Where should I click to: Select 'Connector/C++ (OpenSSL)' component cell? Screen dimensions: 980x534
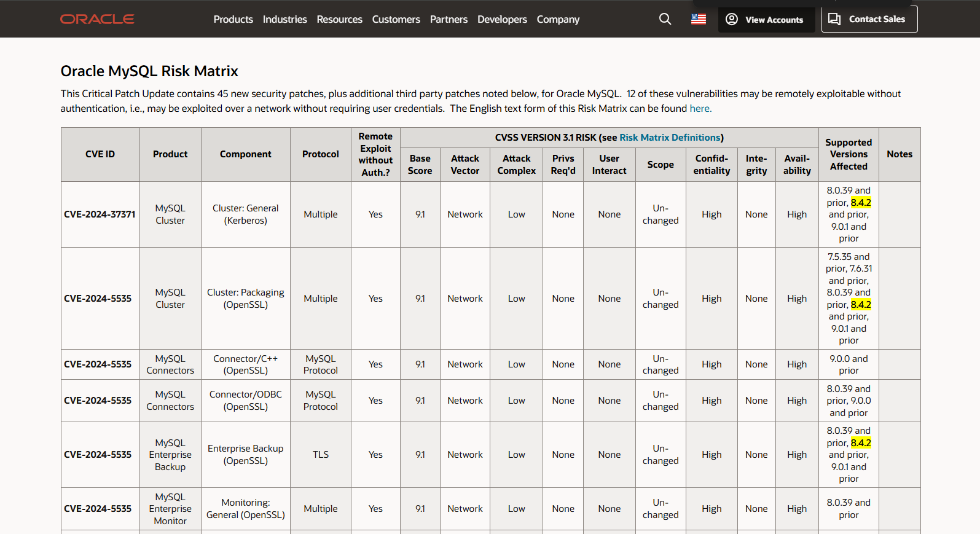pos(246,364)
